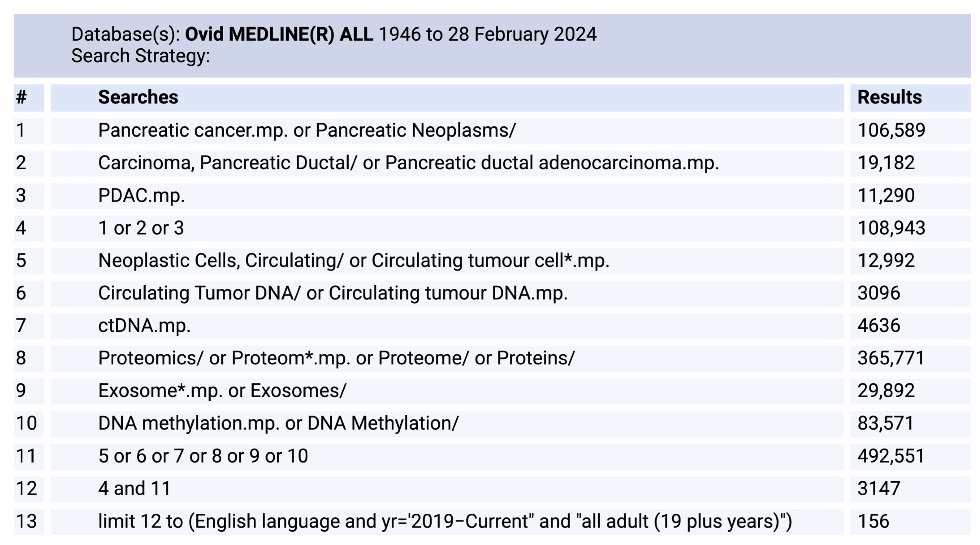Select the "Pancreatic cancer.mp." search row

click(x=307, y=130)
